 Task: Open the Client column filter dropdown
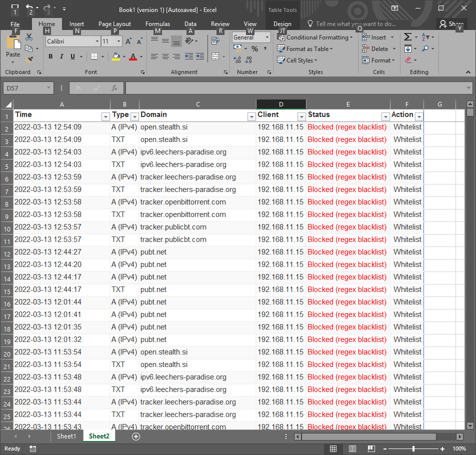point(301,116)
